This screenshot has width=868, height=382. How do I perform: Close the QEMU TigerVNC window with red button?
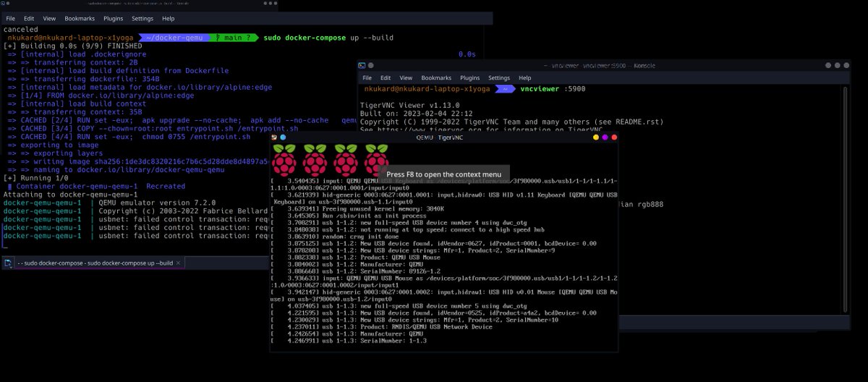[x=614, y=137]
